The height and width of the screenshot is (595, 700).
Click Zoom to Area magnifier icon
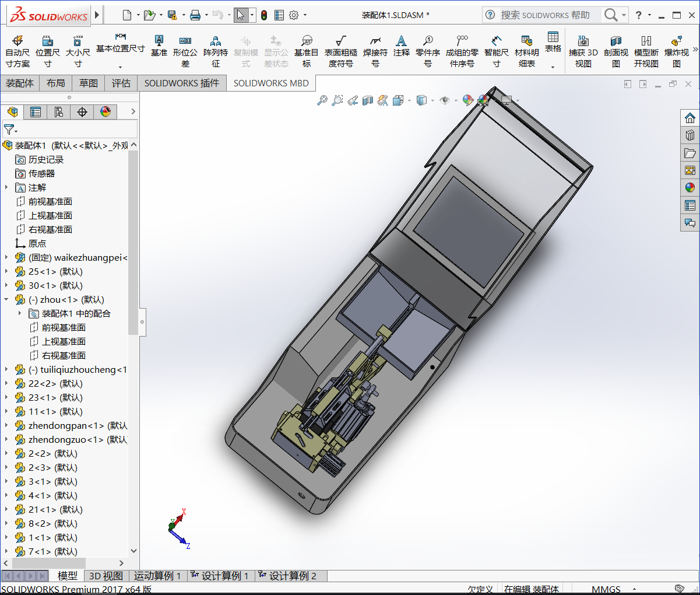(337, 100)
